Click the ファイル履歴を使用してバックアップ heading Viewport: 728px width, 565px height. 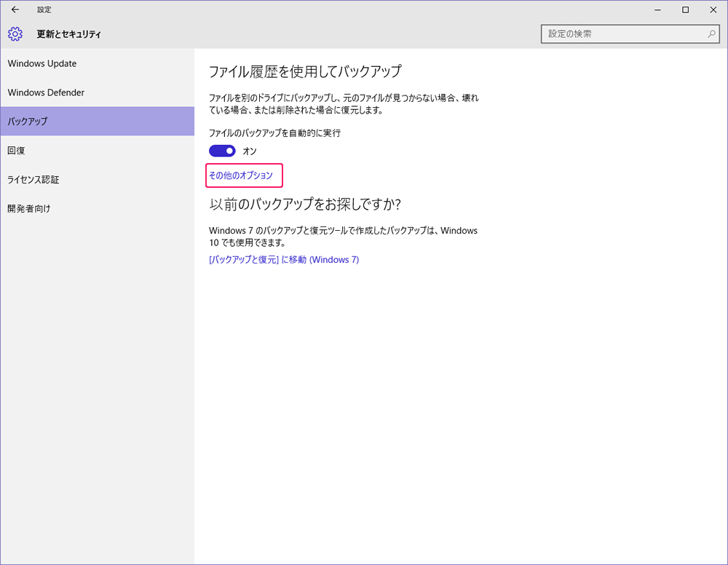tap(305, 71)
